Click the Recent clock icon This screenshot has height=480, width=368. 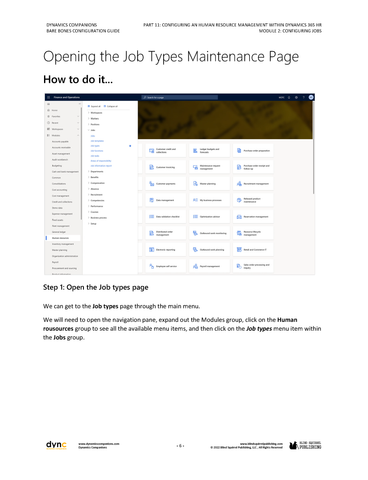(49, 123)
